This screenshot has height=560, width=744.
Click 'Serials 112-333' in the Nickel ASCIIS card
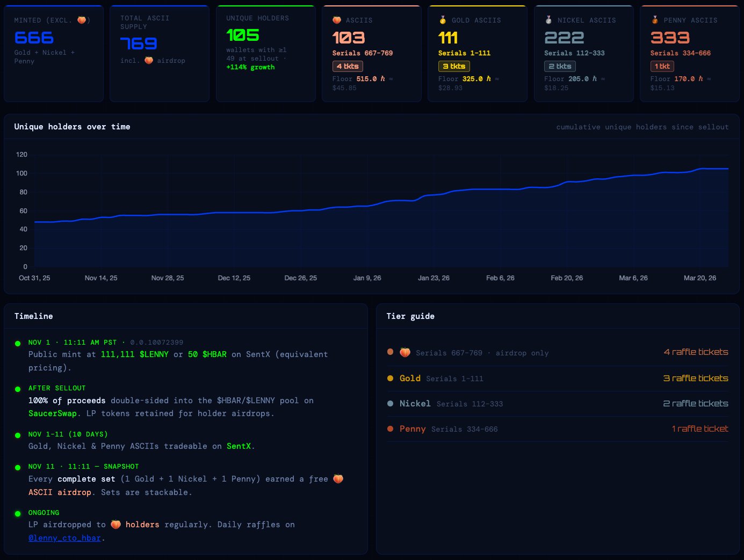tap(575, 53)
